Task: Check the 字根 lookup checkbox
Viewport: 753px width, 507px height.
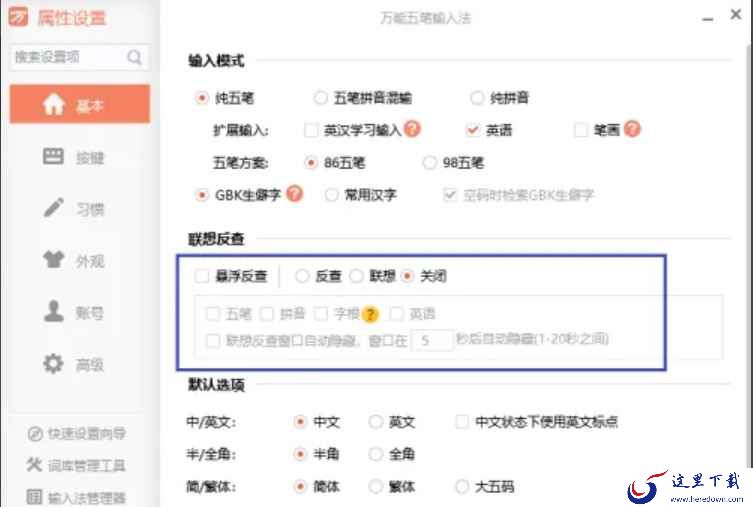Action: pos(320,314)
